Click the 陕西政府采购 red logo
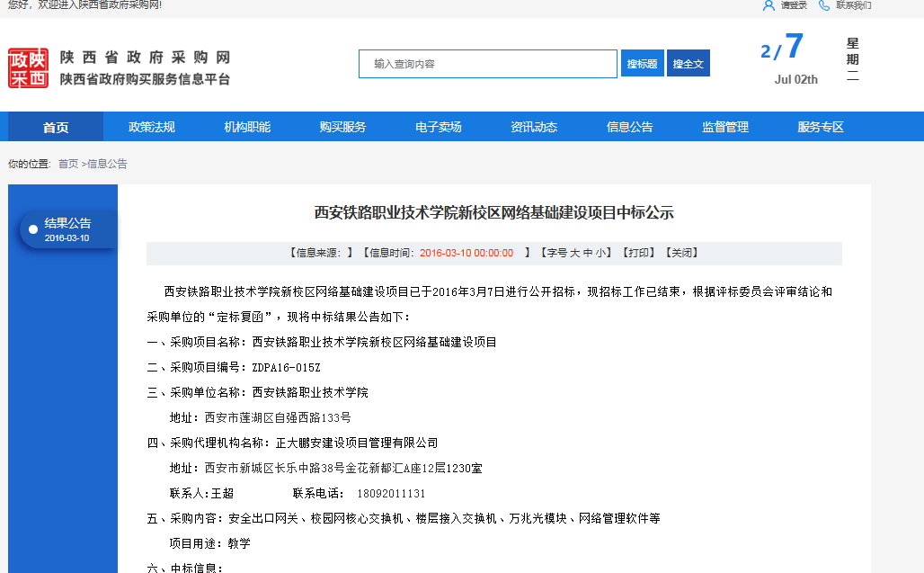This screenshot has height=573, width=924. coord(28,68)
